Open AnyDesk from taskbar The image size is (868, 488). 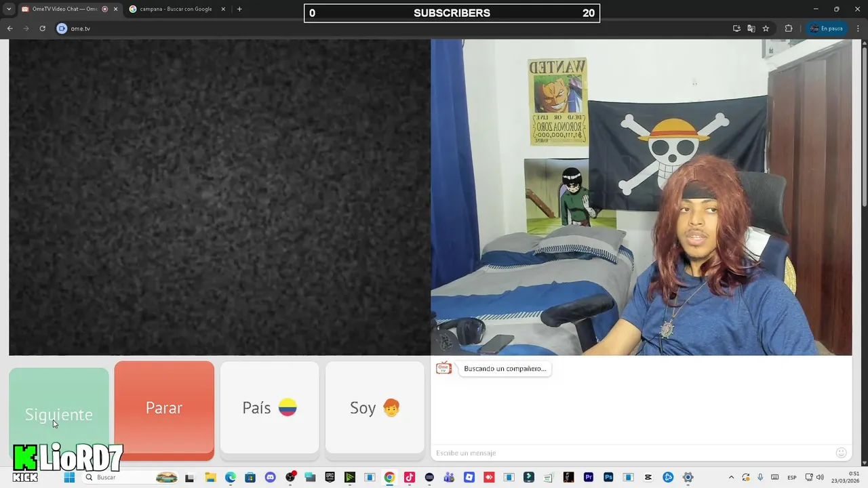[488, 477]
